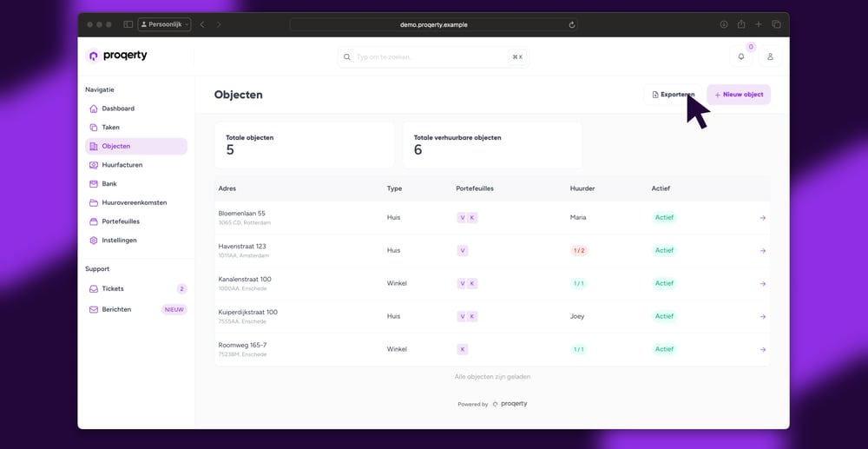
Task: Open a new Safari tab
Action: click(x=759, y=24)
